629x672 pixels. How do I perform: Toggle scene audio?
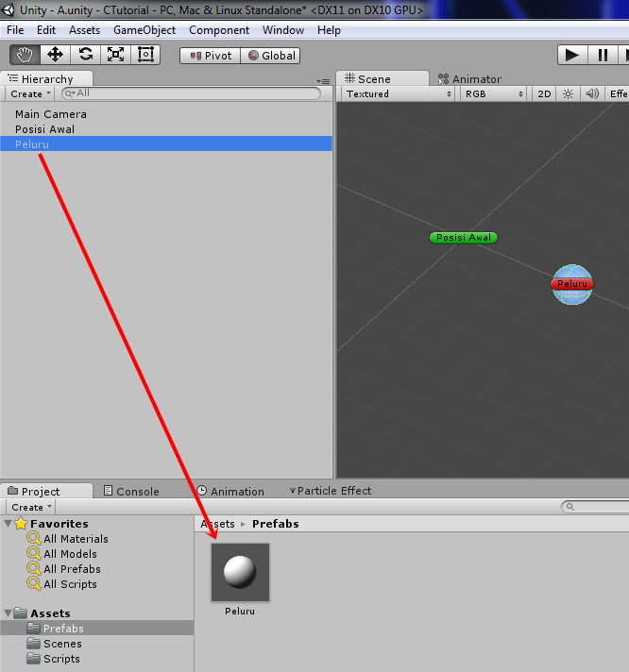click(592, 93)
